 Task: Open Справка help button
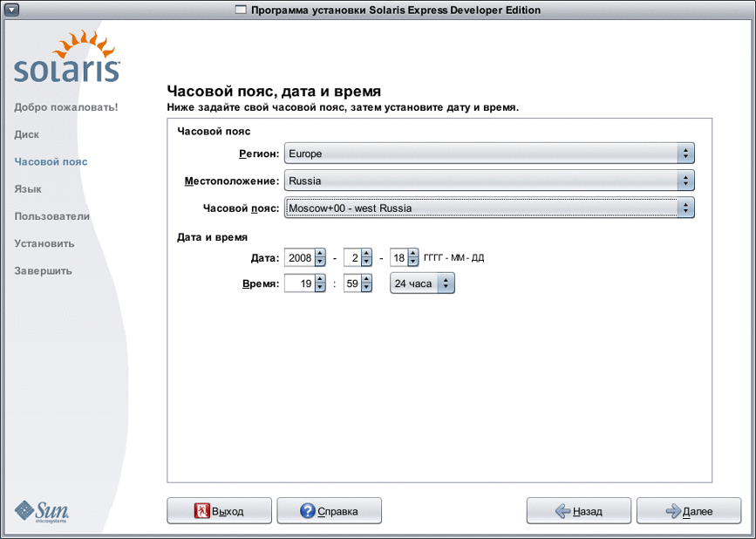click(x=330, y=510)
